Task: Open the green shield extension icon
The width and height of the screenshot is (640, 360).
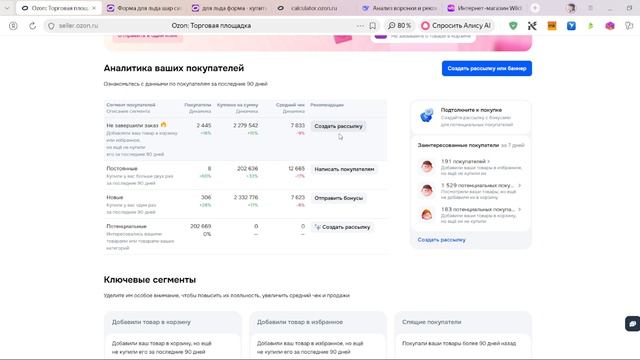Action: click(513, 26)
